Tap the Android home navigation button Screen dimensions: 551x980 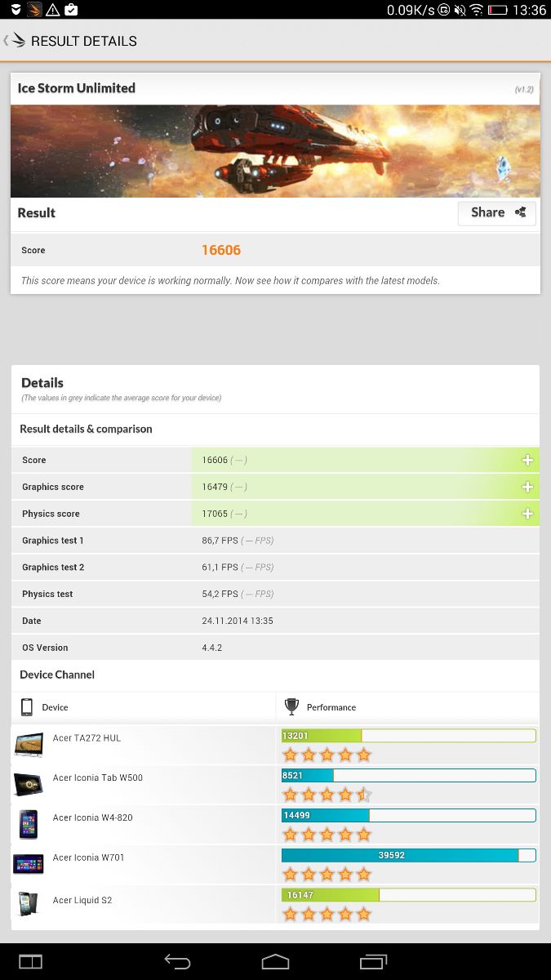point(275,961)
